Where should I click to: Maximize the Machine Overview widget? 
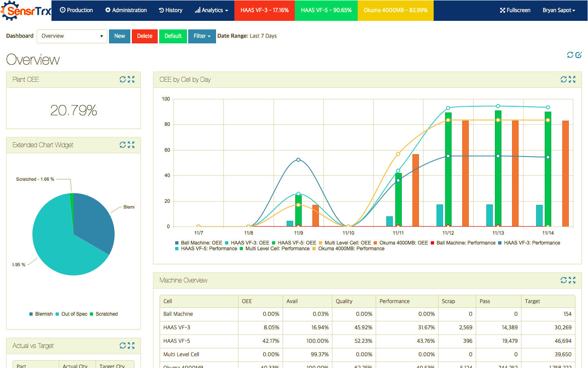tap(572, 280)
